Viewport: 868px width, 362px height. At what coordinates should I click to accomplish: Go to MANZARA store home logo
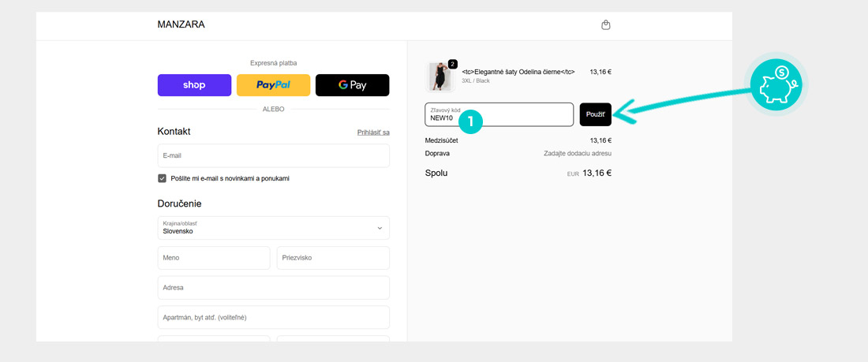tap(181, 24)
